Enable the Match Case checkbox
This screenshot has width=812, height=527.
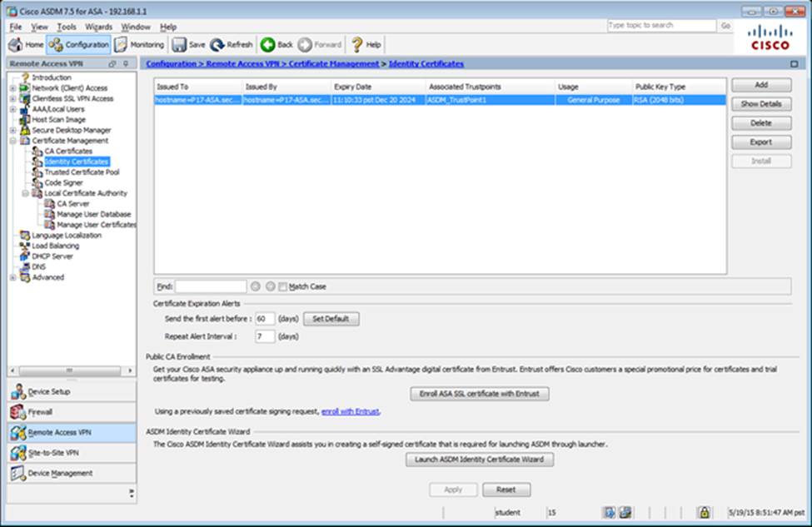pos(282,286)
